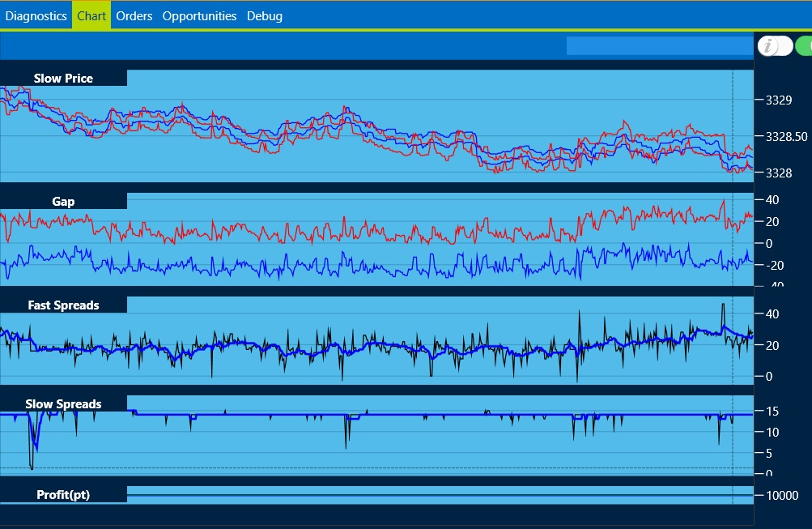Click the Fast Spreads panel header
This screenshot has width=812, height=529.
63,305
